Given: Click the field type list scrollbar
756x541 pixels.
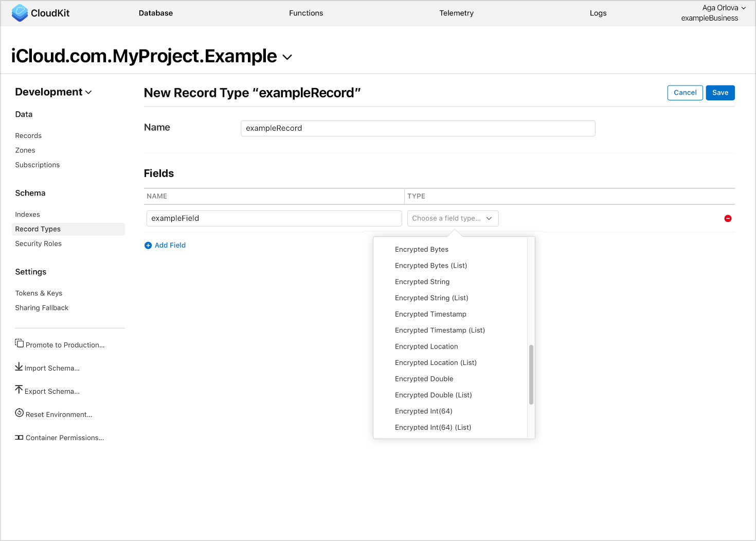Looking at the screenshot, I should [x=531, y=374].
